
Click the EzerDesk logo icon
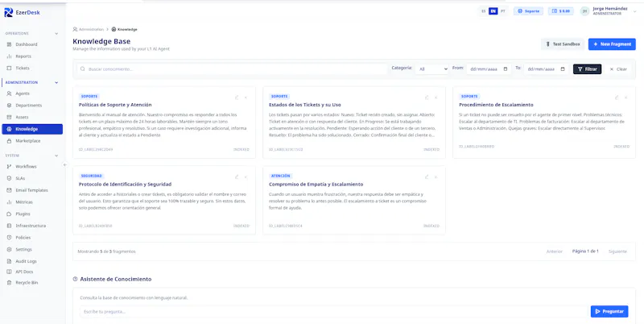pyautogui.click(x=9, y=12)
